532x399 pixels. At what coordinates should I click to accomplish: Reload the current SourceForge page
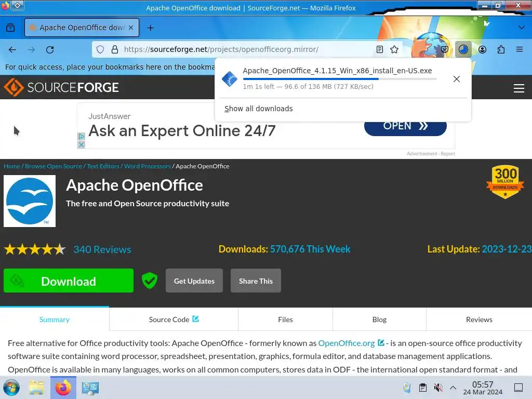pyautogui.click(x=50, y=49)
